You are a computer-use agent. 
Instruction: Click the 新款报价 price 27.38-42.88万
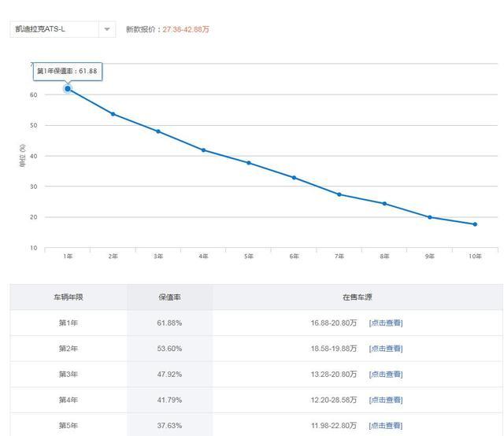(x=186, y=30)
